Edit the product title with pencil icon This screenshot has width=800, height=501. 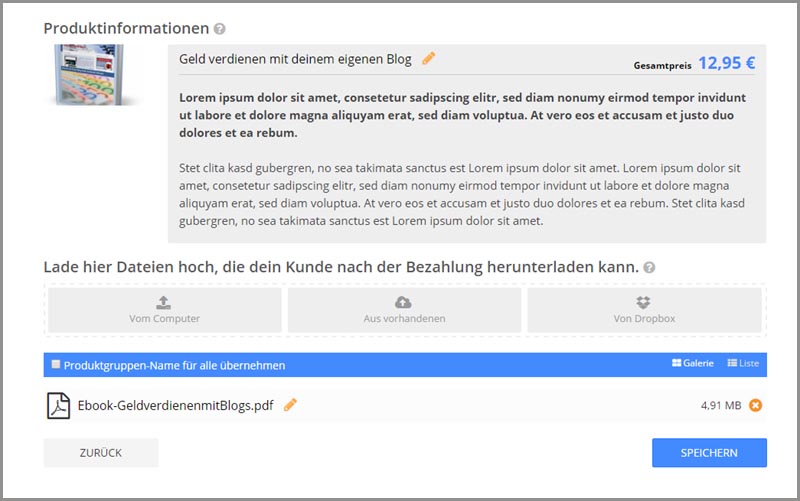pyautogui.click(x=429, y=59)
